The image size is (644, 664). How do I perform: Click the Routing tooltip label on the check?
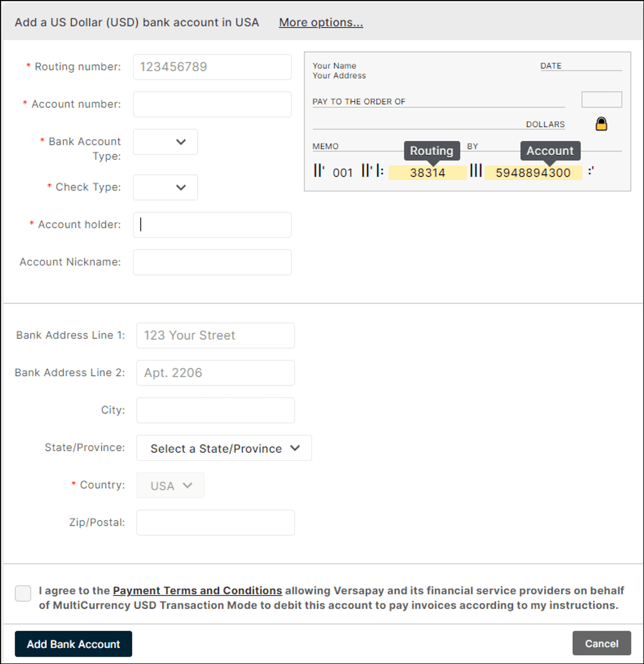[431, 151]
